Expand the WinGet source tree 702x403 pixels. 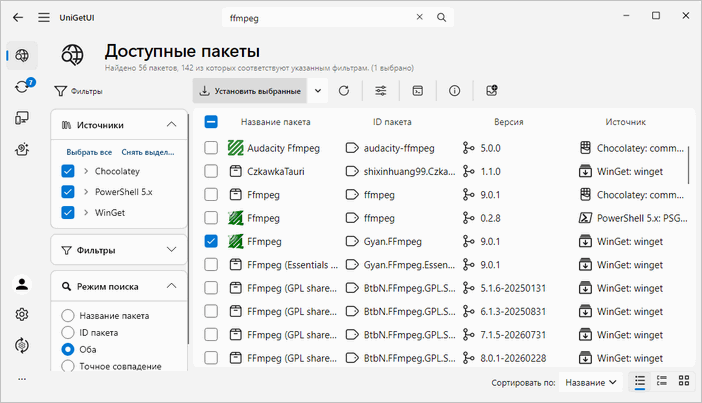(86, 212)
